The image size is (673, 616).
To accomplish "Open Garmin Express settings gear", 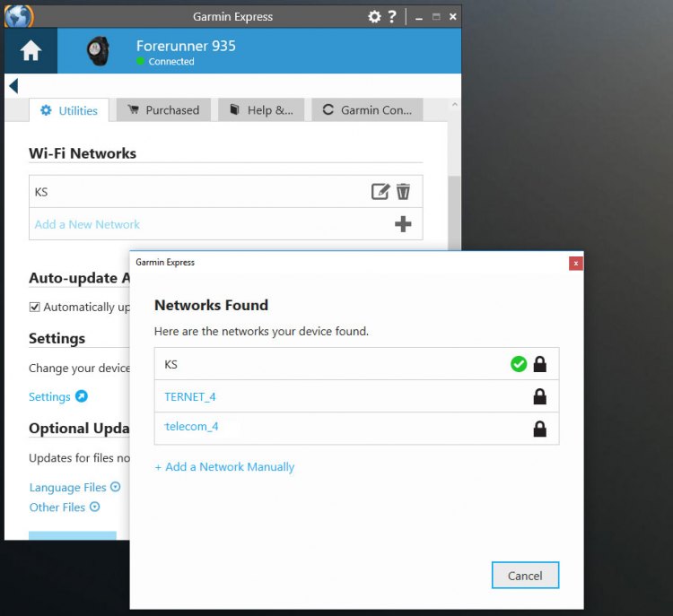I will (x=374, y=17).
